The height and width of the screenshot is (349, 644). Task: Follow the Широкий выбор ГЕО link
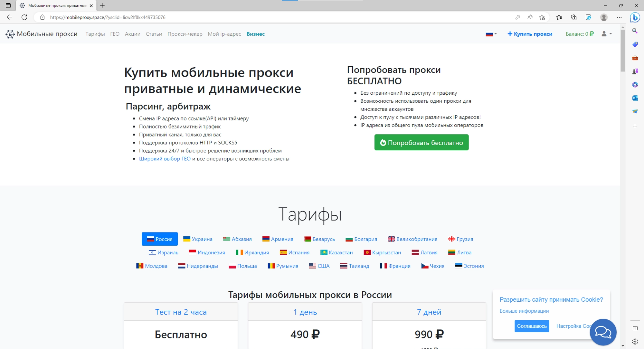click(165, 158)
